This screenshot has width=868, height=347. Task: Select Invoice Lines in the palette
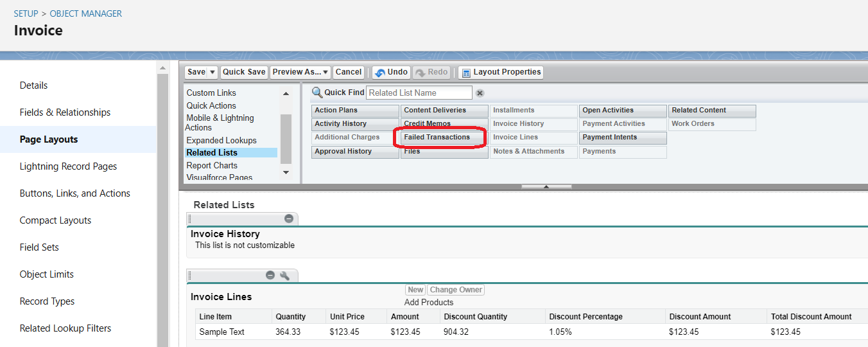[534, 138]
